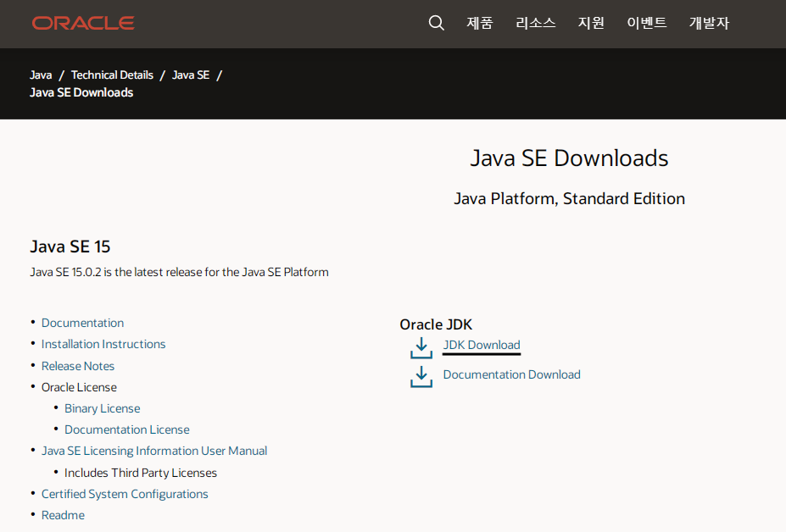Click the Oracle logo
786x532 pixels.
(x=83, y=23)
